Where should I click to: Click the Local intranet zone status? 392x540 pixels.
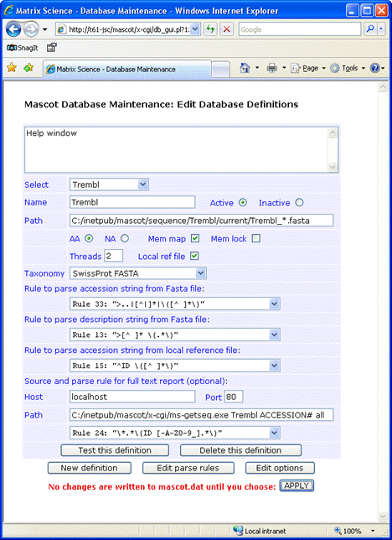[x=260, y=531]
